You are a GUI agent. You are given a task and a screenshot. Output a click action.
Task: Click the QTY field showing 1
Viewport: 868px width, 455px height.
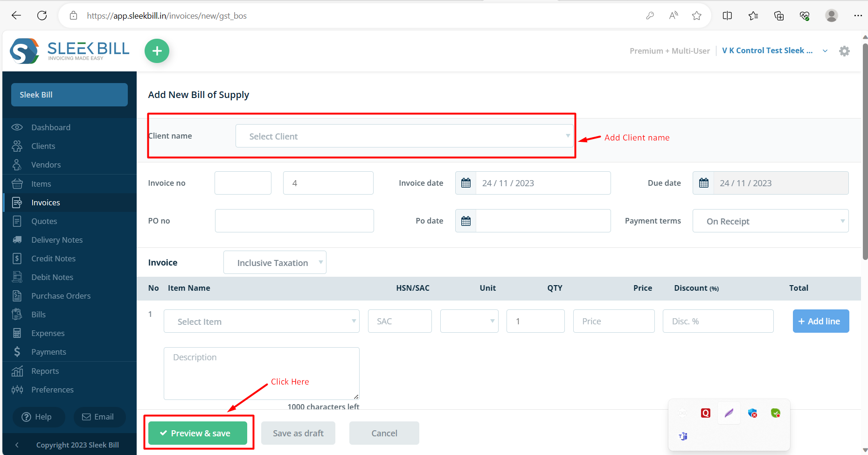(x=535, y=321)
